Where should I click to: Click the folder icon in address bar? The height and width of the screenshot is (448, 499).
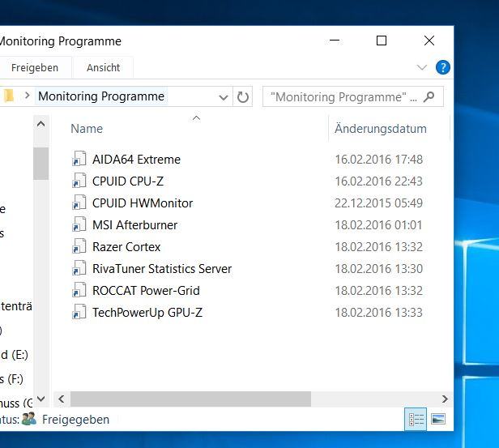[9, 96]
